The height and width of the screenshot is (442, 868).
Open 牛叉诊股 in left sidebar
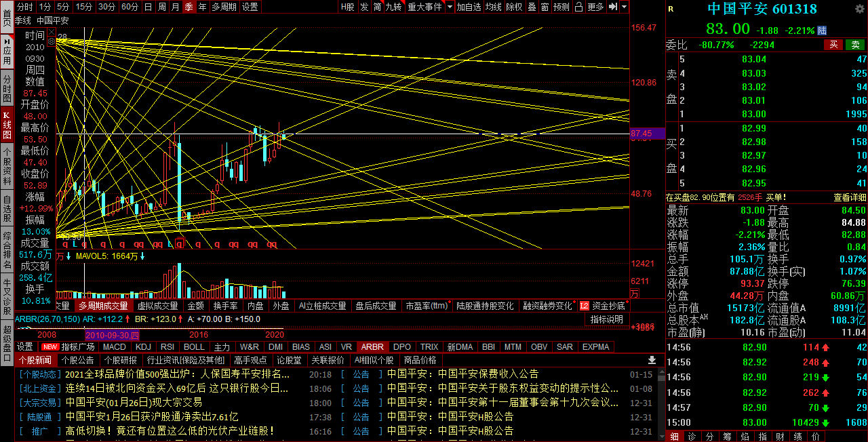[x=7, y=295]
